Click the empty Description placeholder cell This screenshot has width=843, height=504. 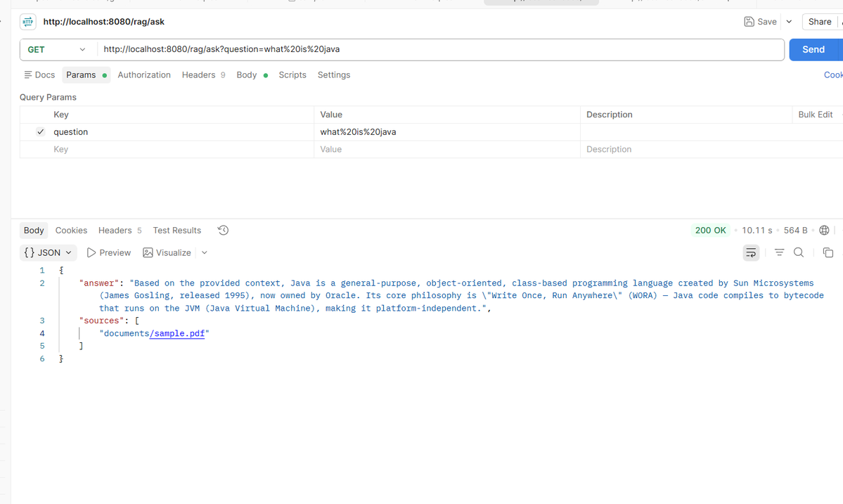point(712,150)
